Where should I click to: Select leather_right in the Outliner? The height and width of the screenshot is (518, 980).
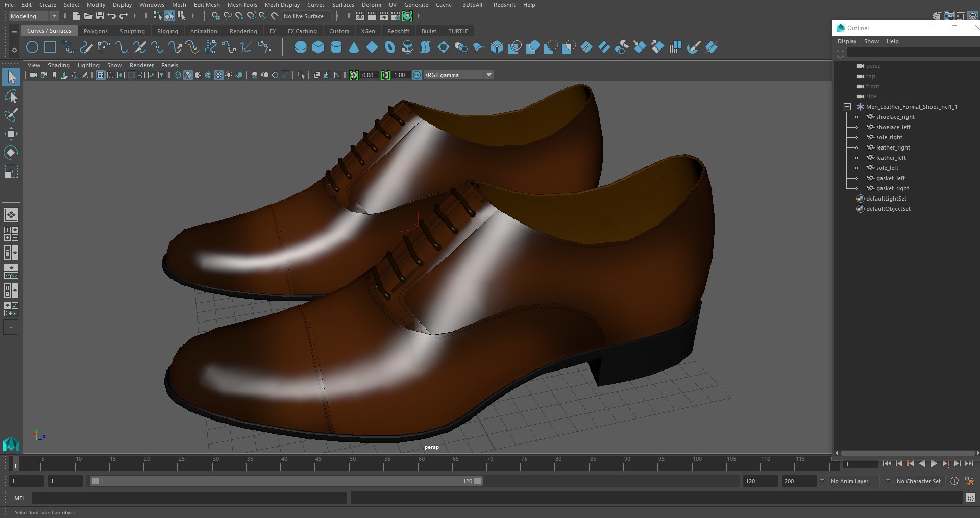pos(893,147)
